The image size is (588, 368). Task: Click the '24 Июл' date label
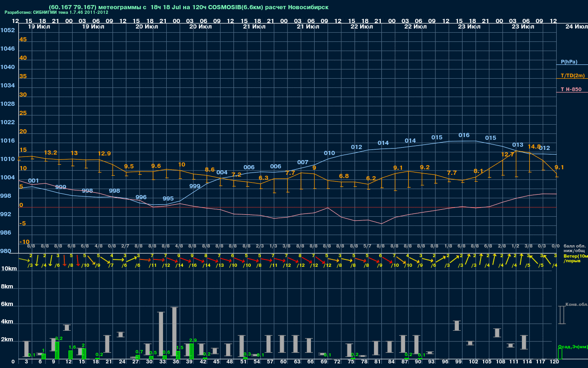tap(576, 27)
